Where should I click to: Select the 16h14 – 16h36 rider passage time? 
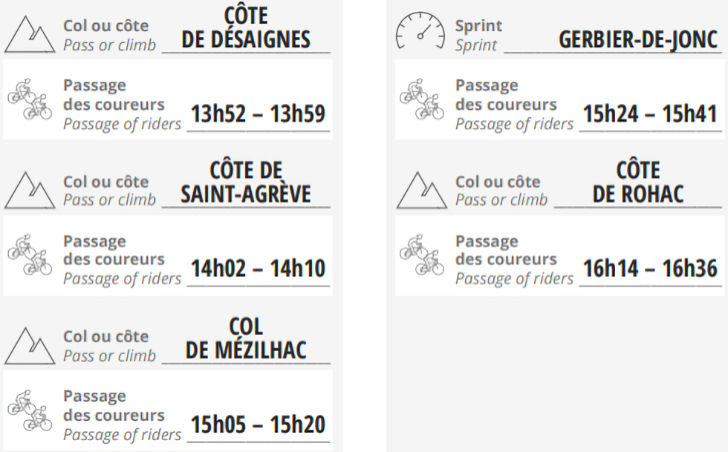tap(650, 269)
